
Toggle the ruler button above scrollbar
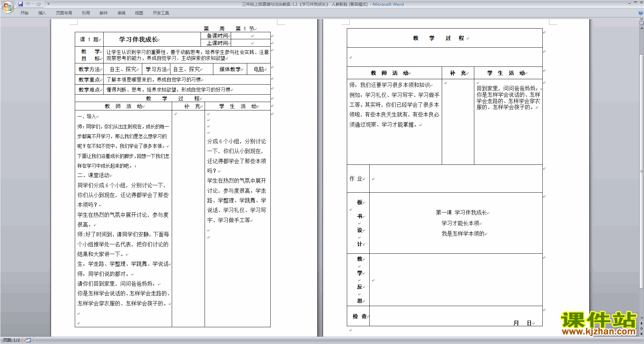coord(642,23)
